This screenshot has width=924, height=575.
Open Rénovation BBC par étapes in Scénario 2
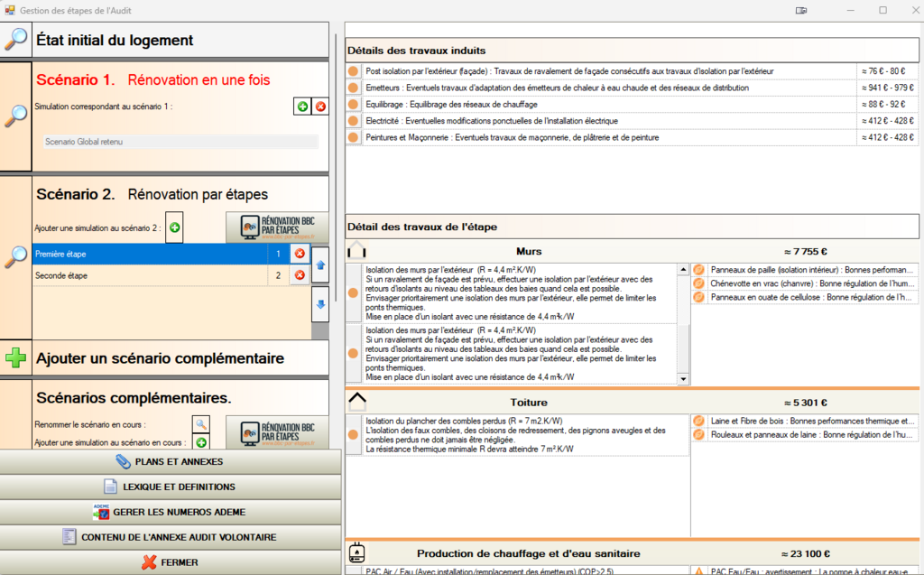click(276, 227)
